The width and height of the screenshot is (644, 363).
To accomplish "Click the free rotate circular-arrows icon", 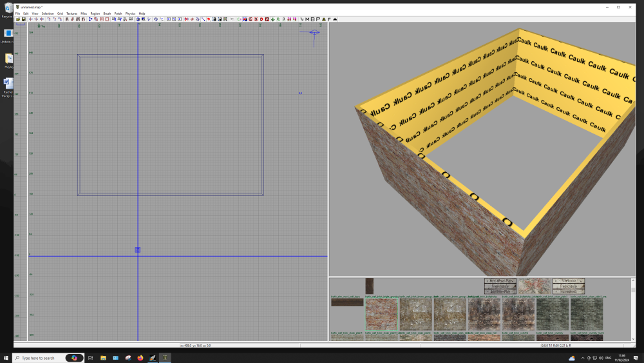I will click(156, 19).
